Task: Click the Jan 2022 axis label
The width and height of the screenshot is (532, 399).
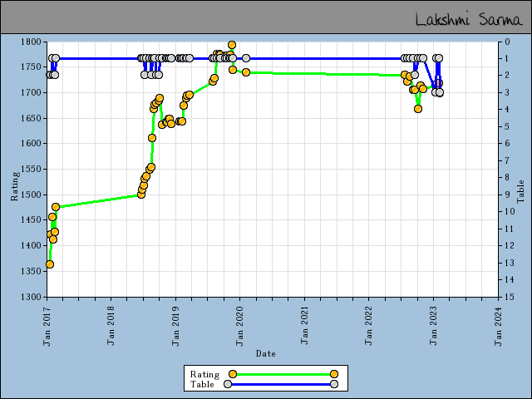Action: click(368, 326)
